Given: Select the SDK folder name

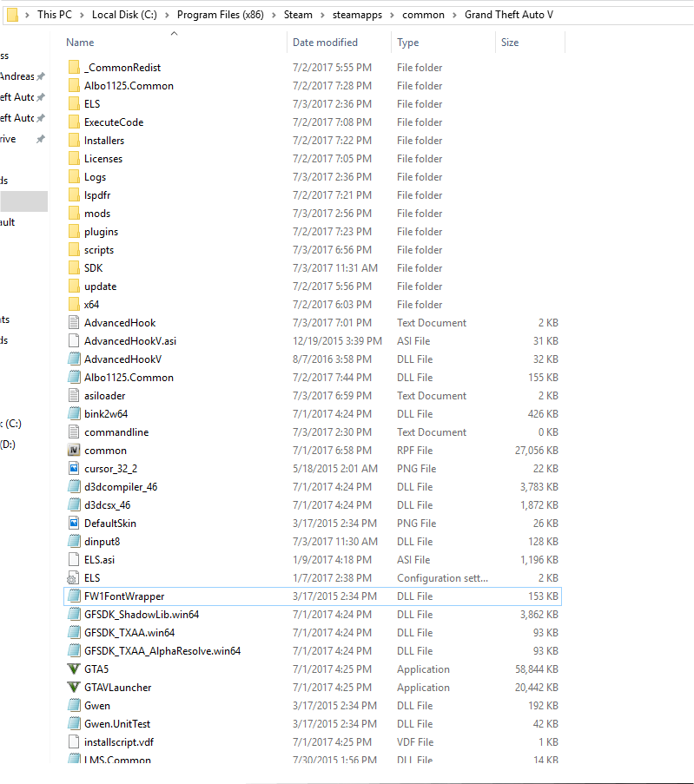Looking at the screenshot, I should tap(93, 268).
